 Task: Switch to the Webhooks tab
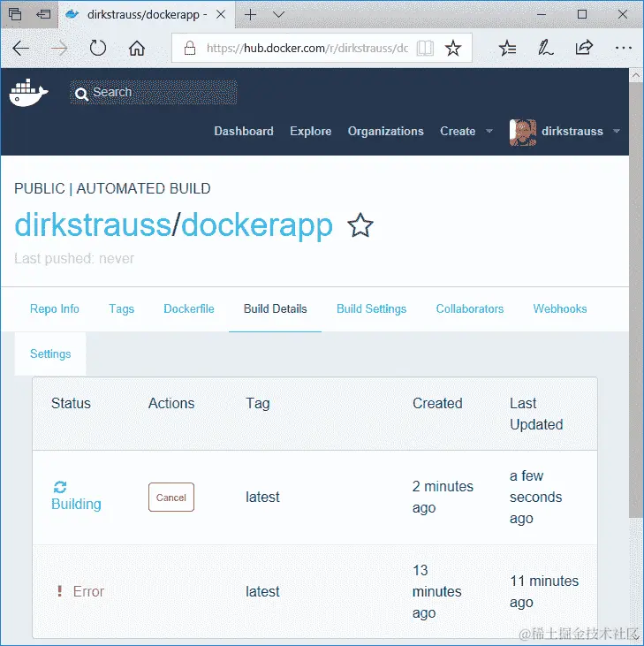pos(560,308)
